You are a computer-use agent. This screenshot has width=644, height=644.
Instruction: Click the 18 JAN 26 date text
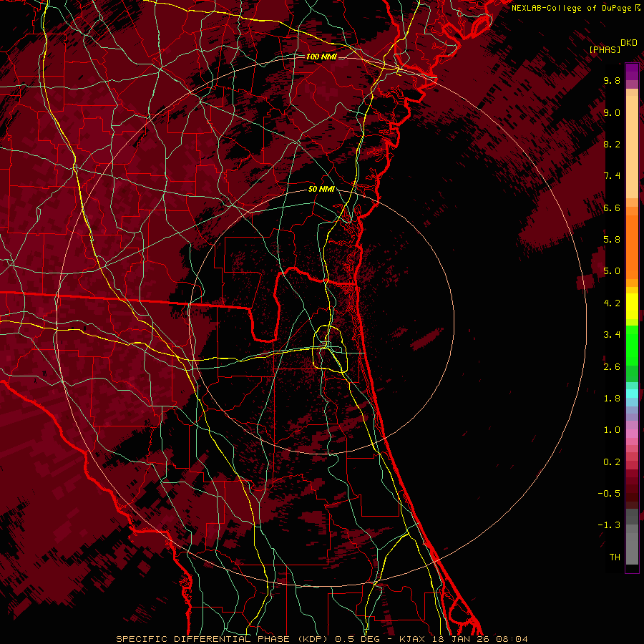pos(462,639)
